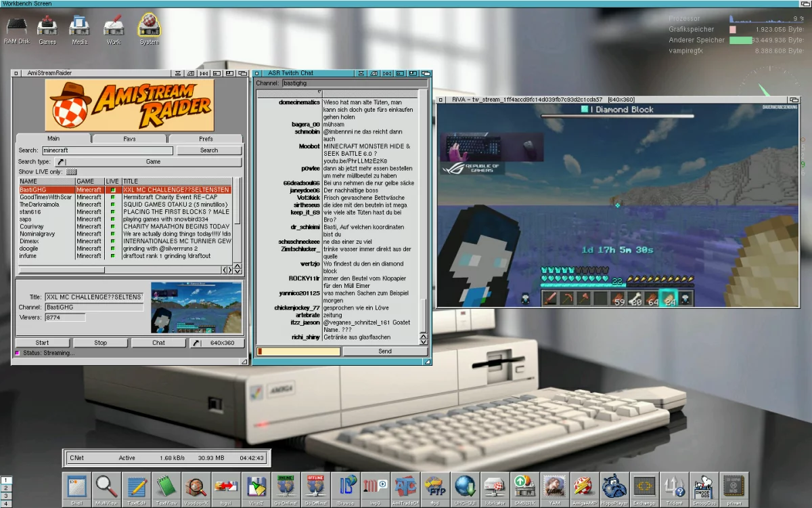812x508 pixels.
Task: Open the YAM mail client from the dock
Action: click(555, 488)
